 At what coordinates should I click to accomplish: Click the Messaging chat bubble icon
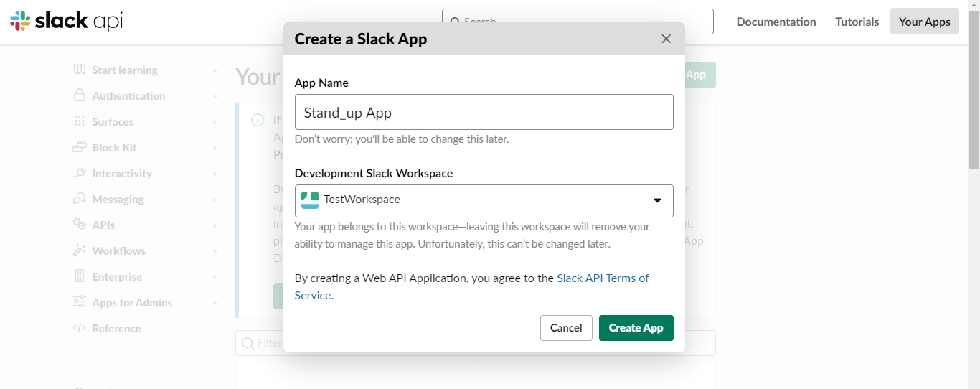(x=80, y=199)
